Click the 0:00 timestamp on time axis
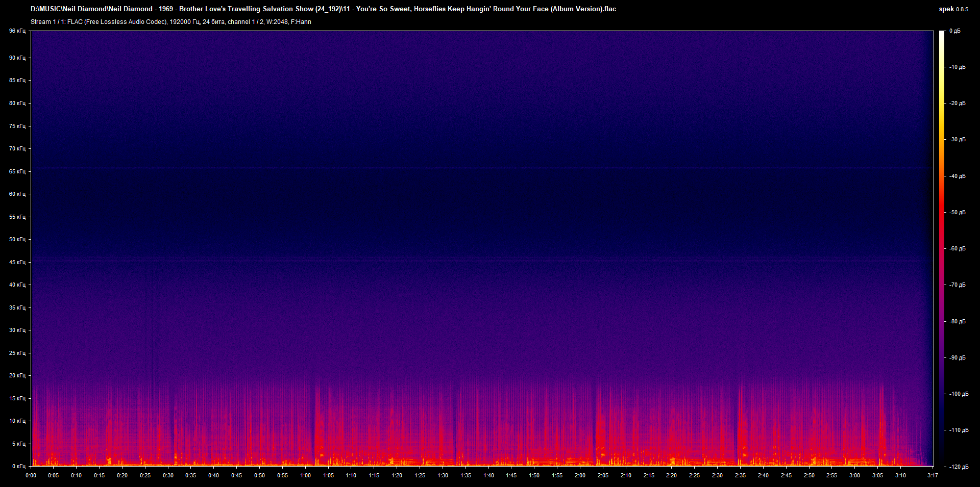This screenshot has height=487, width=980. (x=31, y=475)
